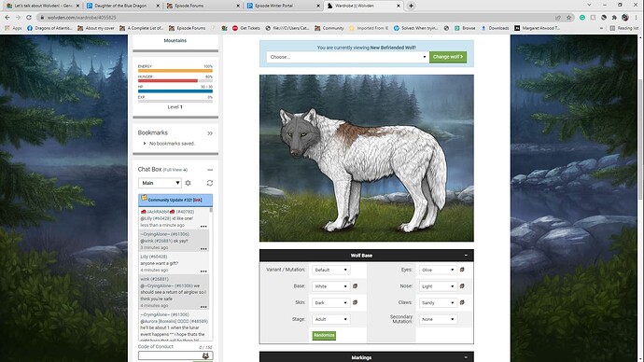Collapse the Wolf Base section
The width and height of the screenshot is (644, 362).
pos(466,256)
